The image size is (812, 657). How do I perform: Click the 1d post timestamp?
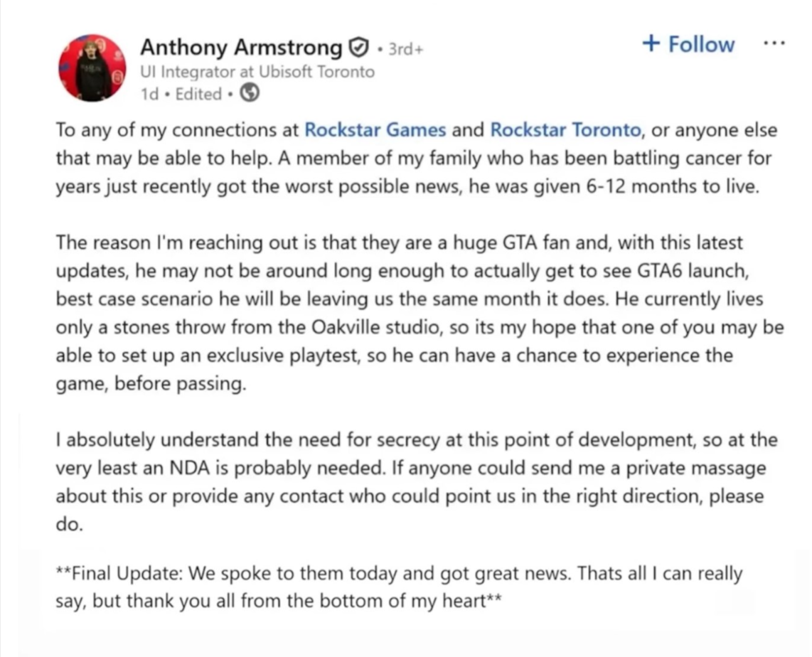pyautogui.click(x=149, y=94)
